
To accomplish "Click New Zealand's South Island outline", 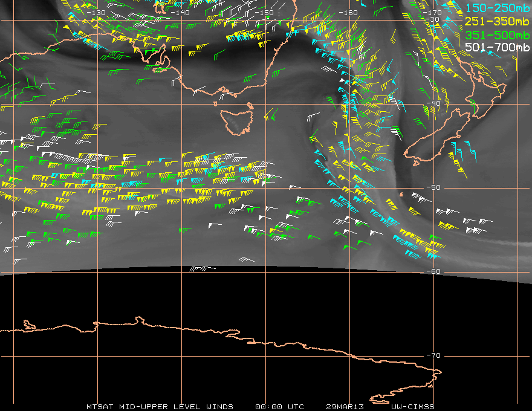I will (x=437, y=137).
